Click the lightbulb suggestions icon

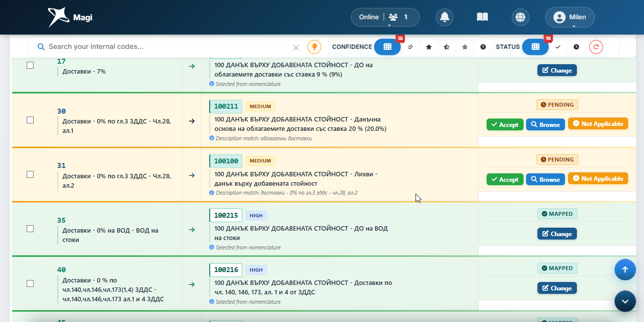coord(314,47)
